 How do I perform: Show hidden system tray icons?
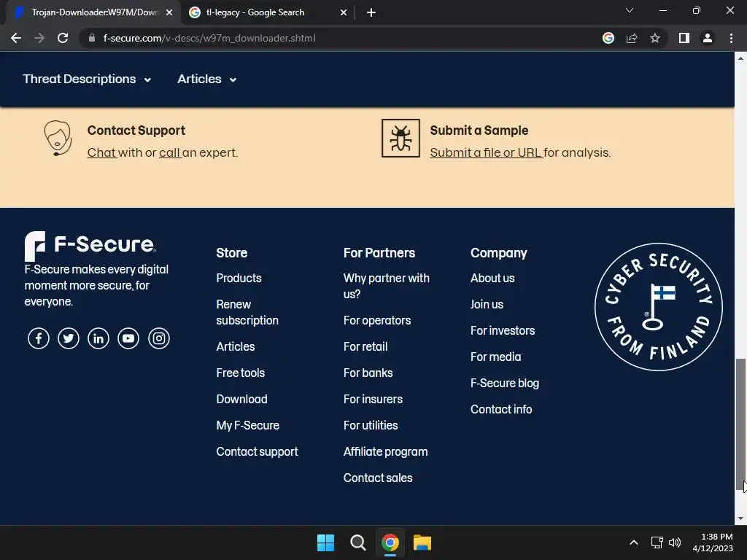(634, 542)
